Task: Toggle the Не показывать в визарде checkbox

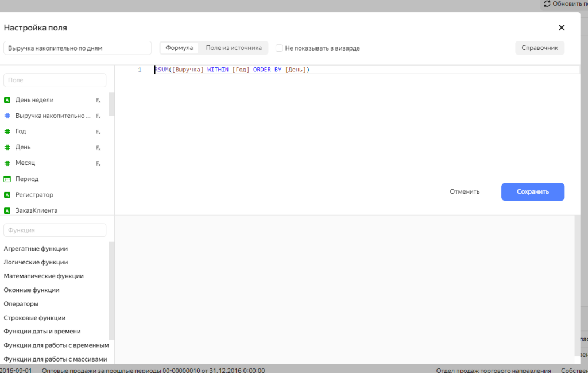Action: pos(279,48)
